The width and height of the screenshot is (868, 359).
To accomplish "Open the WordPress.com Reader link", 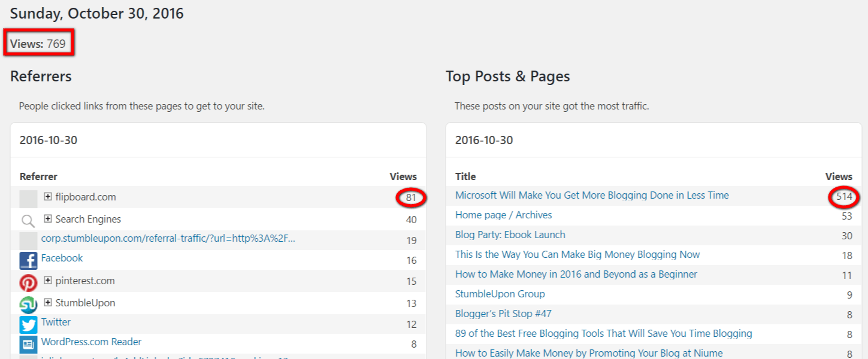I will point(91,342).
